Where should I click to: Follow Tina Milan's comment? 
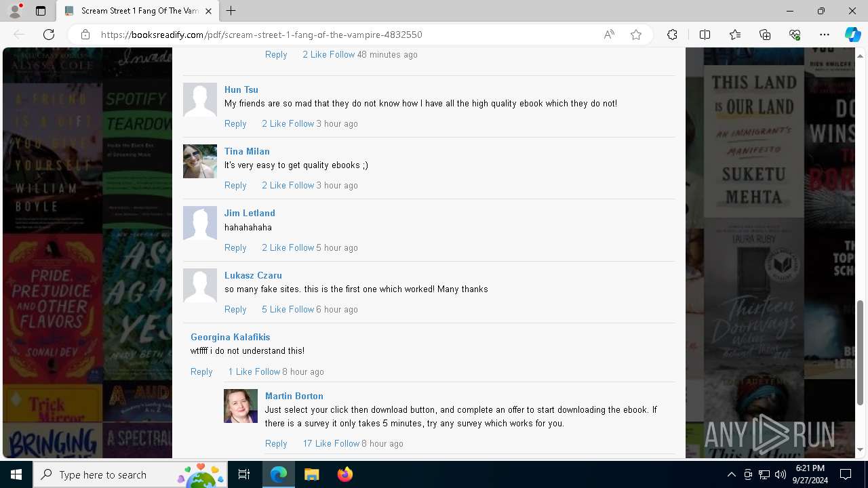point(301,185)
